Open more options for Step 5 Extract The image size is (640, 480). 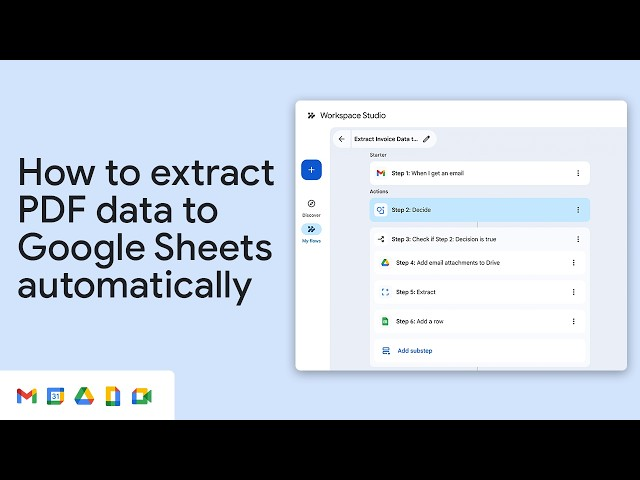pyautogui.click(x=573, y=292)
